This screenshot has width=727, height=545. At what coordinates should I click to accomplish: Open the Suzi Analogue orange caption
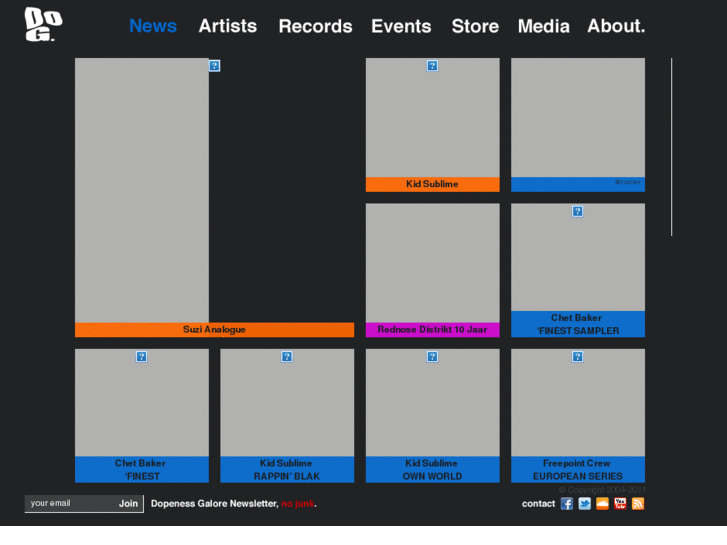click(x=214, y=330)
